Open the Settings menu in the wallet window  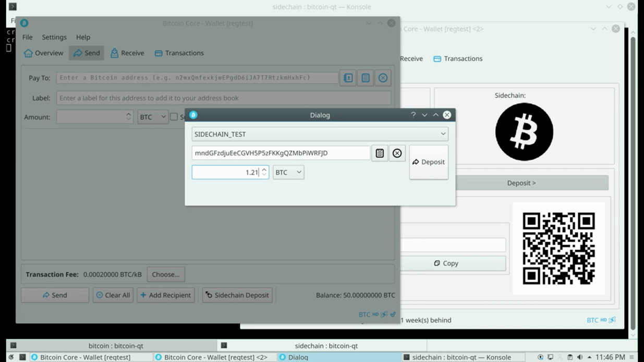coord(54,37)
